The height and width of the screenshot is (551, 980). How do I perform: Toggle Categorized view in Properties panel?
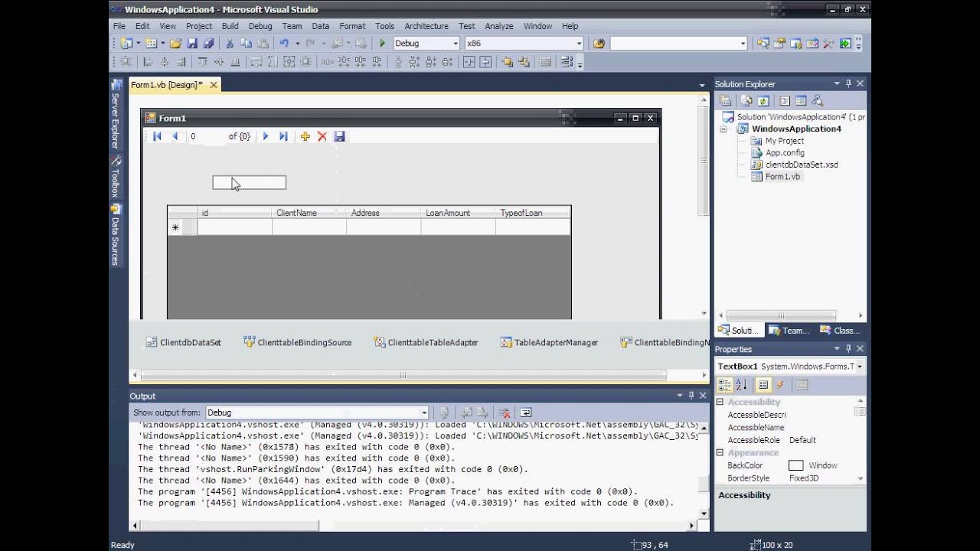tap(725, 385)
